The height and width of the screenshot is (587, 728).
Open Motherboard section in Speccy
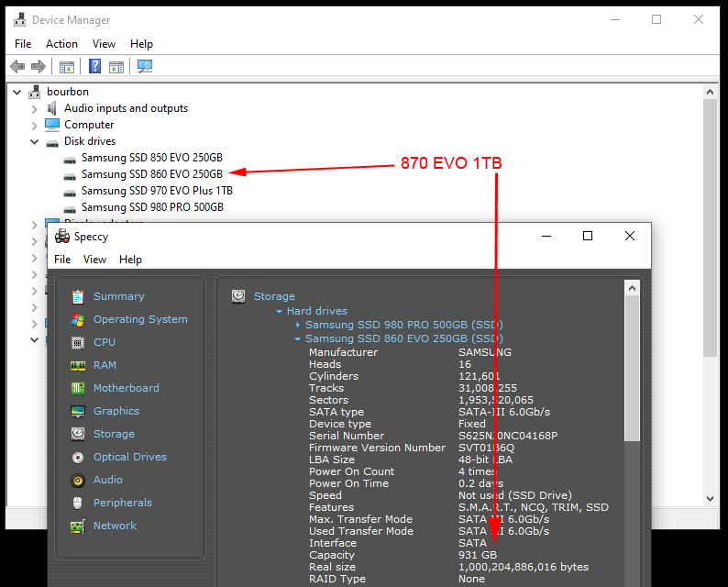coord(127,388)
